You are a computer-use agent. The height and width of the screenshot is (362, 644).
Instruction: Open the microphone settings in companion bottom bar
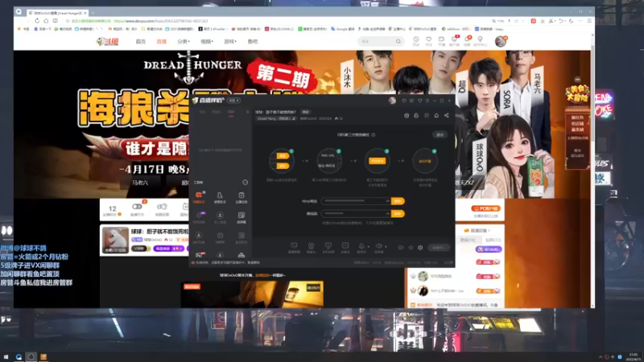pyautogui.click(x=361, y=246)
